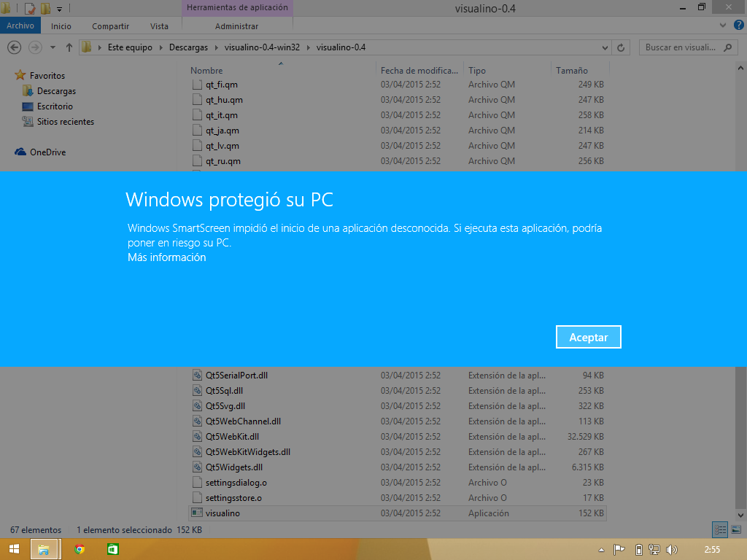Open the Archivo menu
Image resolution: width=747 pixels, height=560 pixels.
coord(20,26)
